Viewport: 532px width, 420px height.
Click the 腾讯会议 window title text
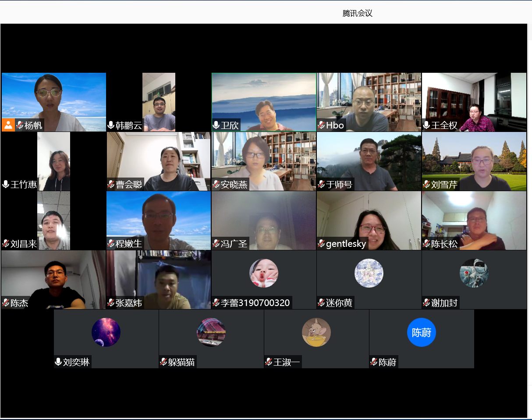[357, 13]
